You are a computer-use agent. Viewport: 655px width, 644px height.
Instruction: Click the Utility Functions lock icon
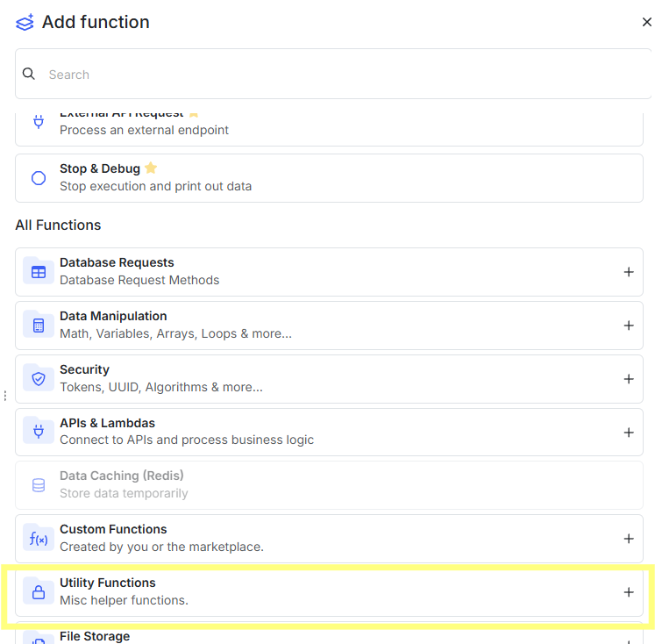[39, 592]
